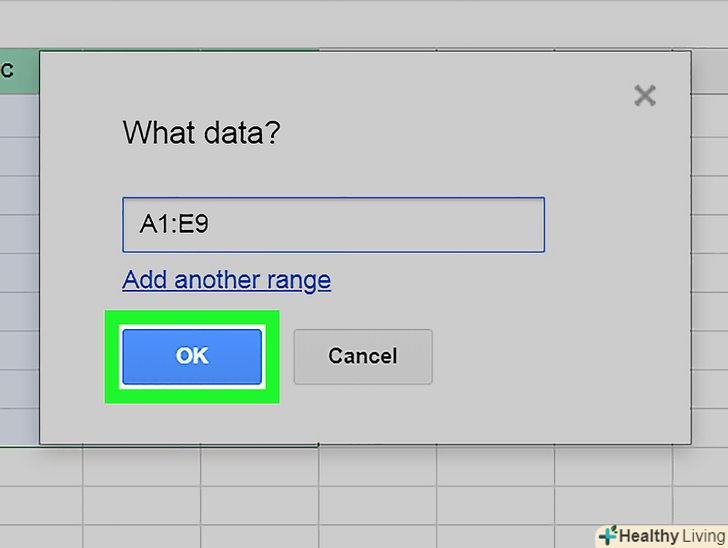Close the "What data?" dialog with X
728x548 pixels.
645,96
